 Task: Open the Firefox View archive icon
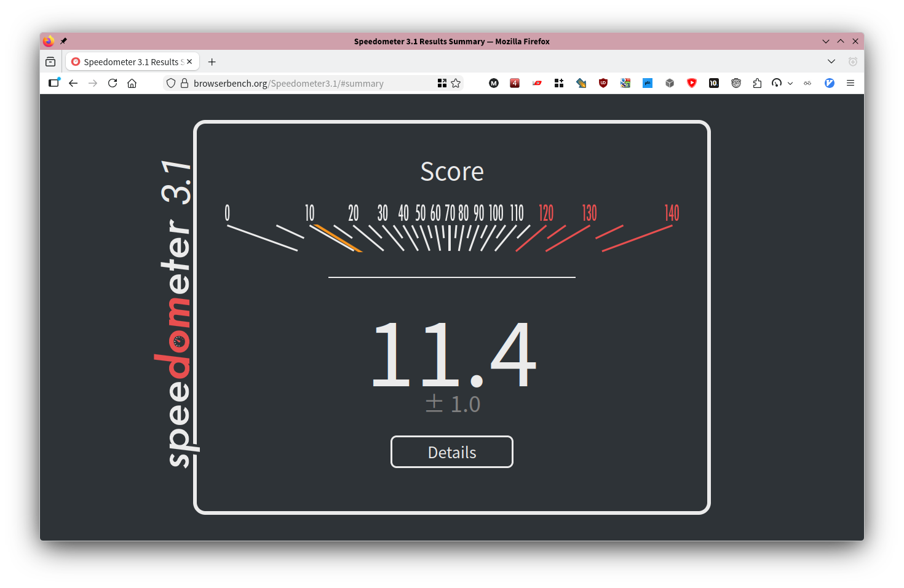pyautogui.click(x=50, y=62)
